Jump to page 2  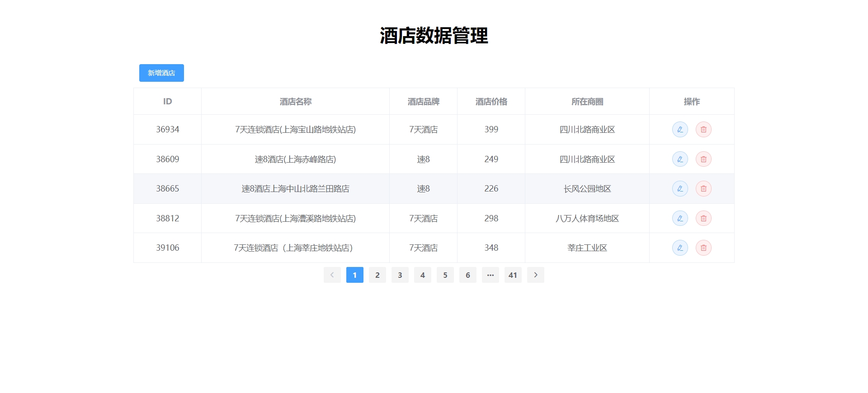(x=377, y=275)
